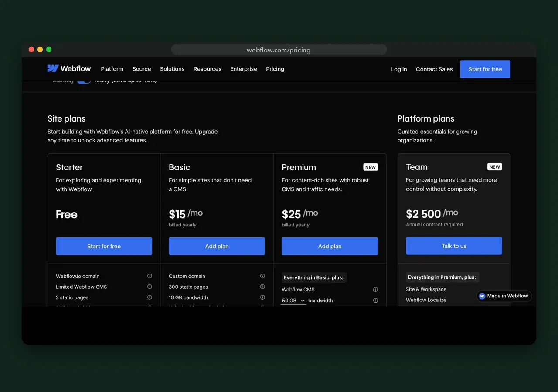Open the info icon for 2 static pages
Image resolution: width=558 pixels, height=392 pixels.
[x=150, y=297]
